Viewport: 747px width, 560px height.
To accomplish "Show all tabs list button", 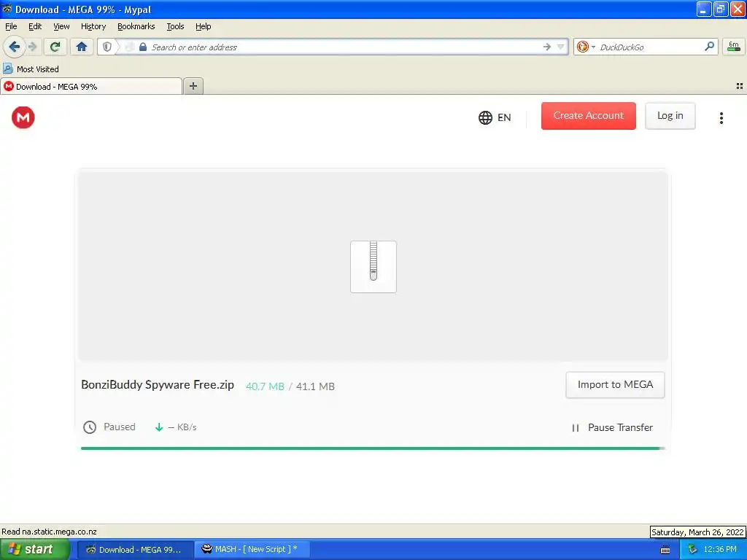I will [x=740, y=86].
